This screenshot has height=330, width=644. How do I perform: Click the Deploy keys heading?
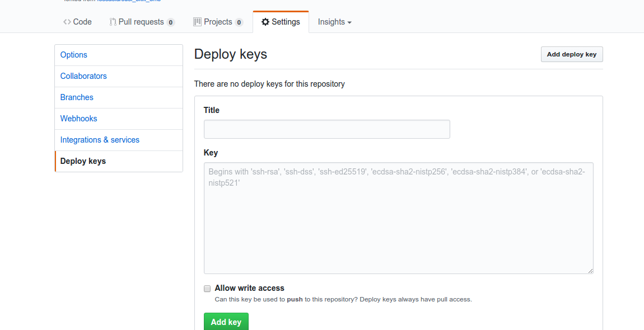pyautogui.click(x=230, y=54)
